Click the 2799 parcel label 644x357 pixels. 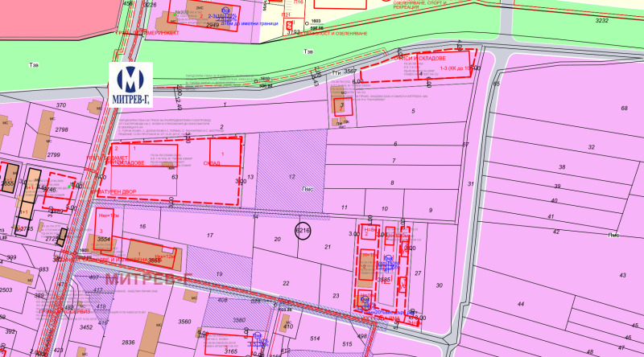click(53, 154)
